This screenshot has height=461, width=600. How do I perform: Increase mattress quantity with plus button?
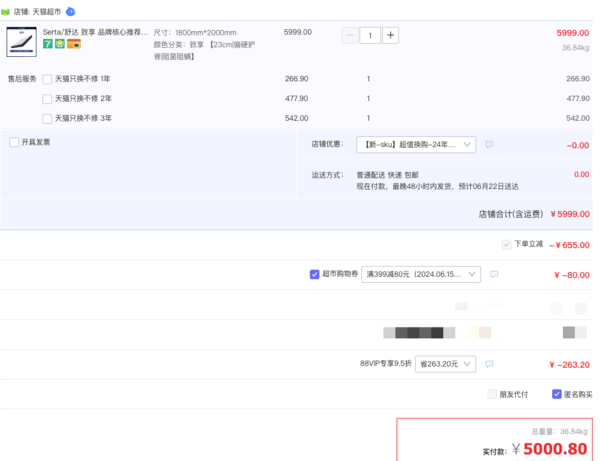tap(390, 35)
